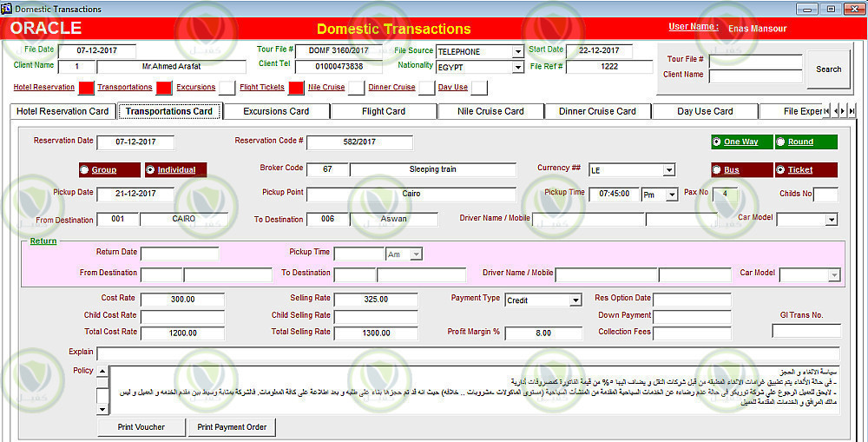Click the Return Date field
This screenshot has width=868, height=442.
pyautogui.click(x=180, y=254)
